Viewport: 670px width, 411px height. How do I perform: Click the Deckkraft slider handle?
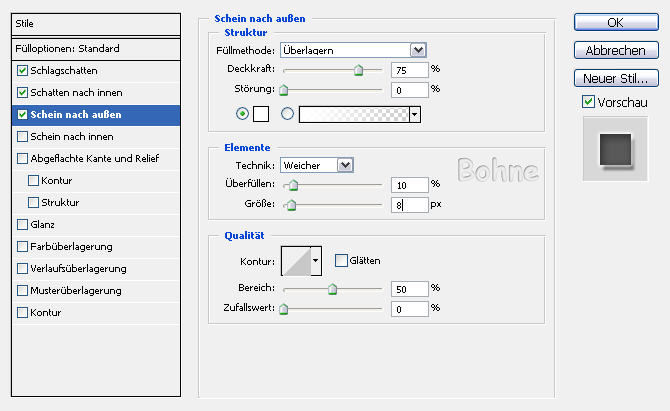(358, 70)
